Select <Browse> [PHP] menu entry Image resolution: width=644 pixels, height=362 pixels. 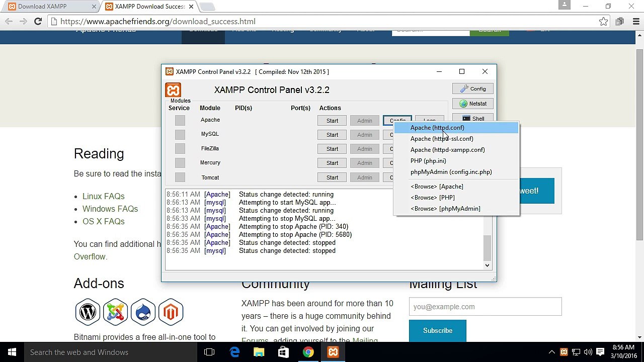[456, 198]
